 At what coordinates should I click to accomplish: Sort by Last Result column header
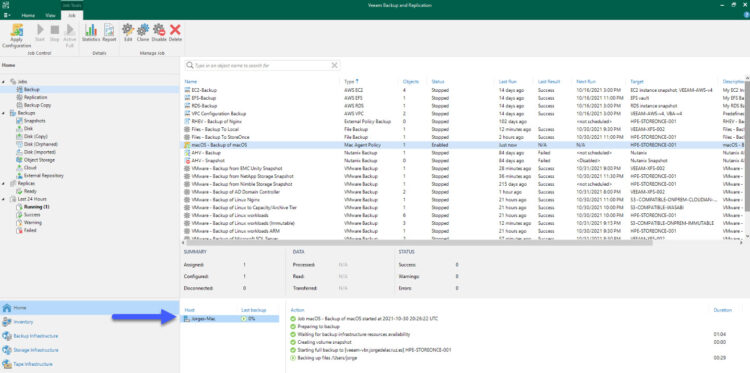[549, 82]
